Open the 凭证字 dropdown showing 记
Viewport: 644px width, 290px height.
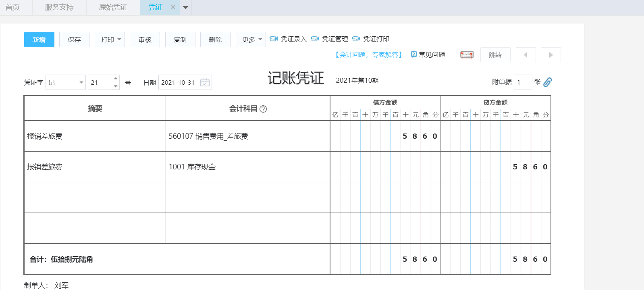(x=66, y=82)
